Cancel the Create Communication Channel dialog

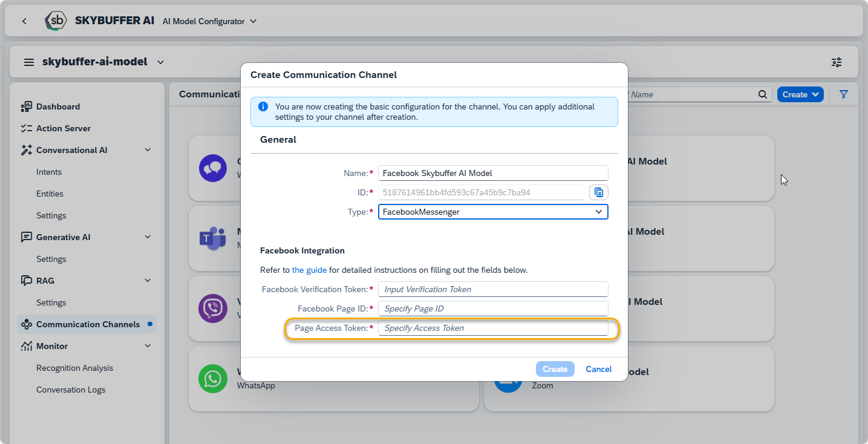599,369
